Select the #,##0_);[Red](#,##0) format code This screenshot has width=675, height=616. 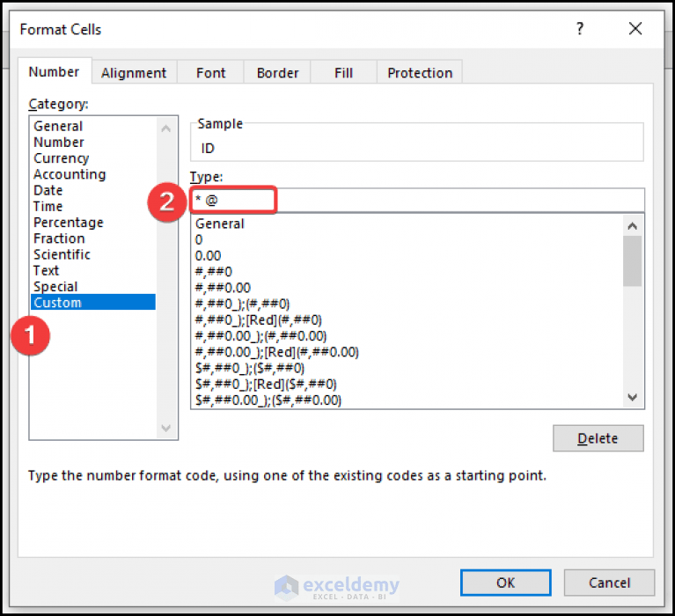click(x=407, y=319)
